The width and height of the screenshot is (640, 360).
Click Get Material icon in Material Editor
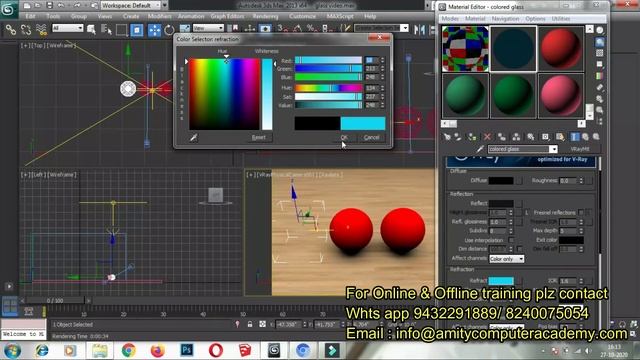coord(447,137)
